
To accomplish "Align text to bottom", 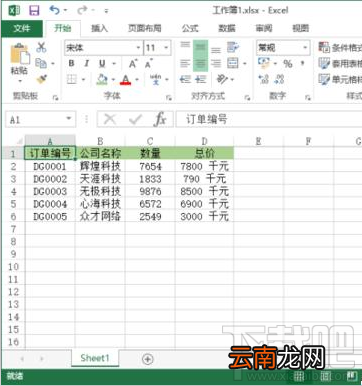I will [216, 50].
